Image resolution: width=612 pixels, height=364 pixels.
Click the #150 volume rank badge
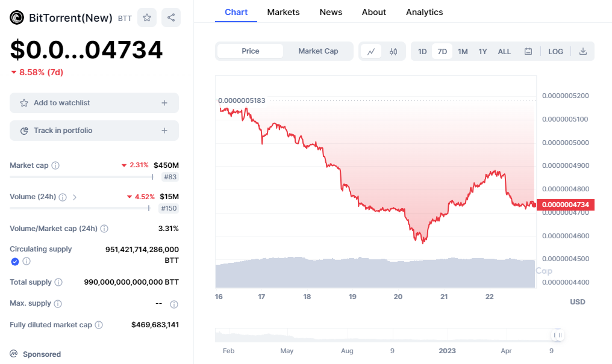(169, 209)
